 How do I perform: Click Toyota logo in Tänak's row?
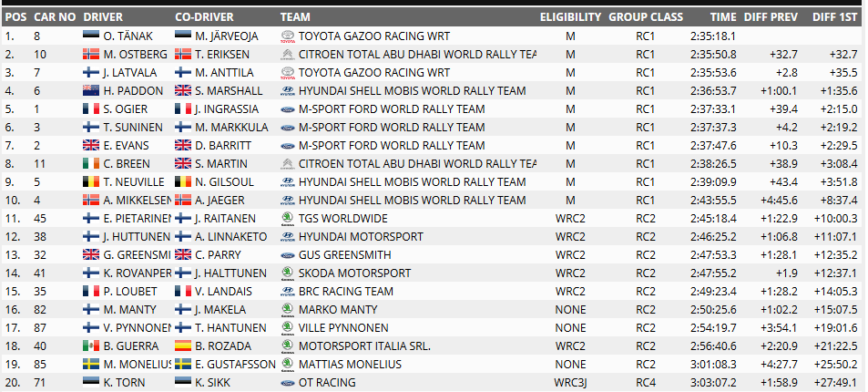287,36
